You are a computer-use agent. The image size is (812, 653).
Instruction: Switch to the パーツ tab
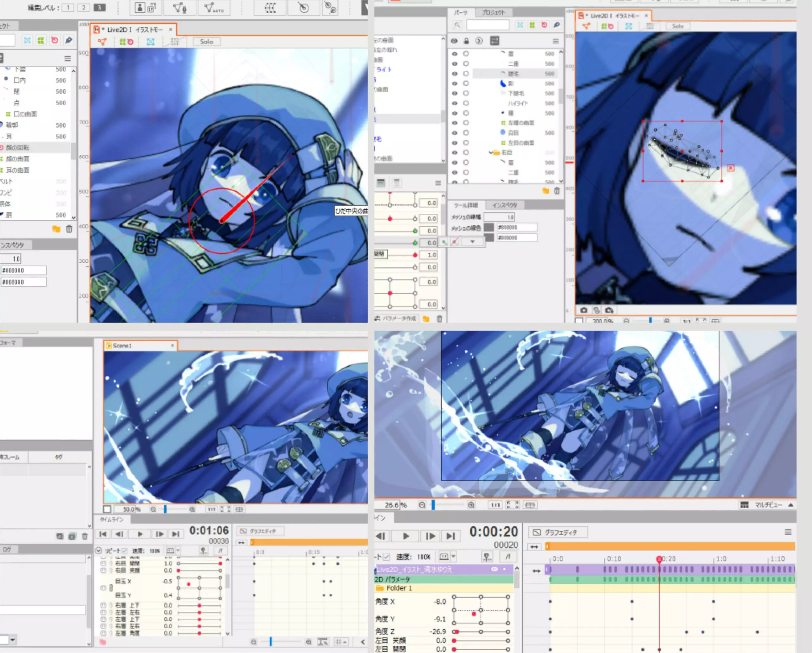460,12
